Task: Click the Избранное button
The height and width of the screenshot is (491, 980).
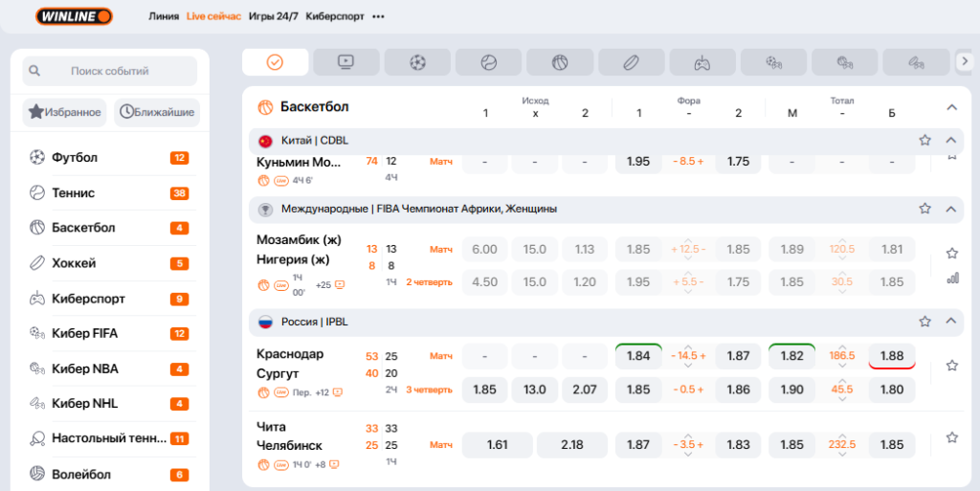Action: pos(65,112)
